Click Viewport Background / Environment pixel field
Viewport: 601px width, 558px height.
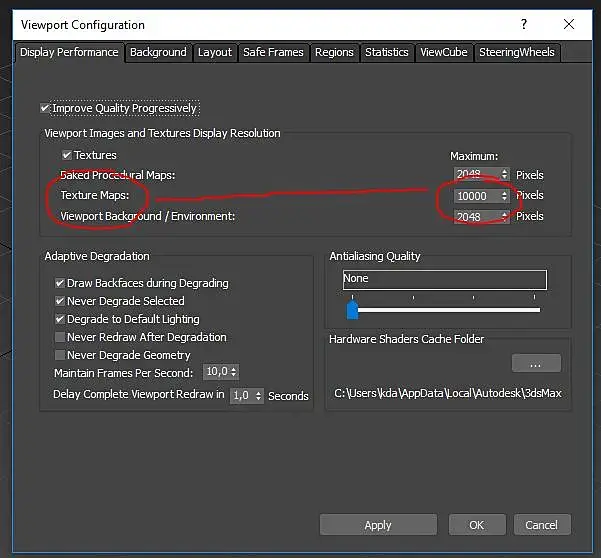pyautogui.click(x=477, y=217)
